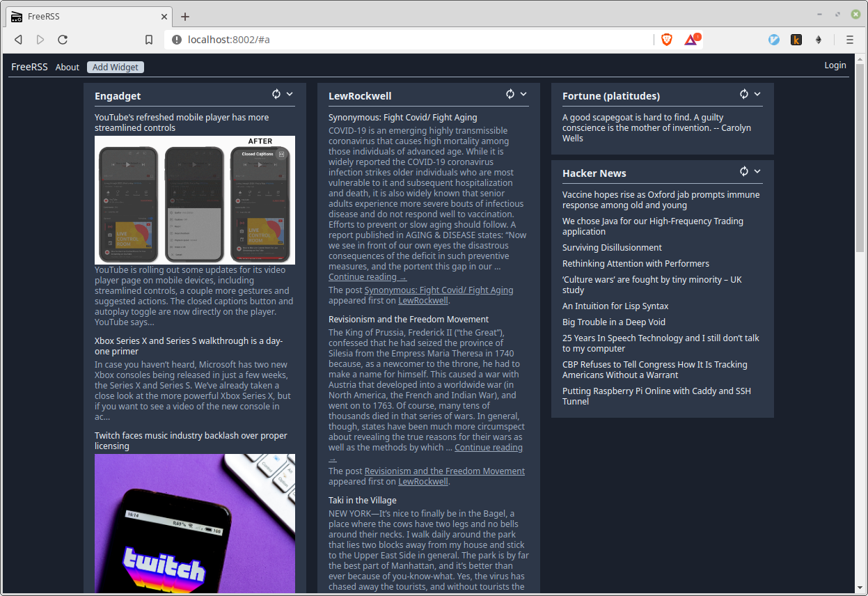868x596 pixels.
Task: Click the blue circular extension icon
Action: point(774,40)
